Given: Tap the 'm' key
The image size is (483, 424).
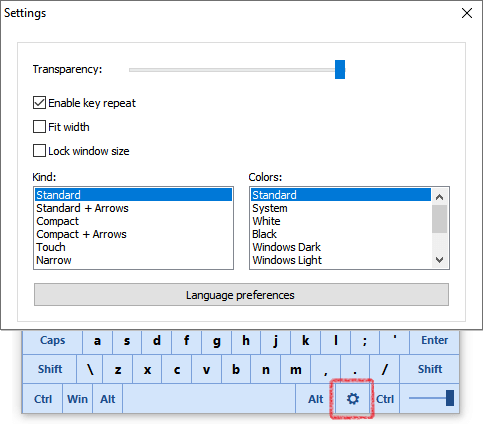Looking at the screenshot, I should 296,369.
